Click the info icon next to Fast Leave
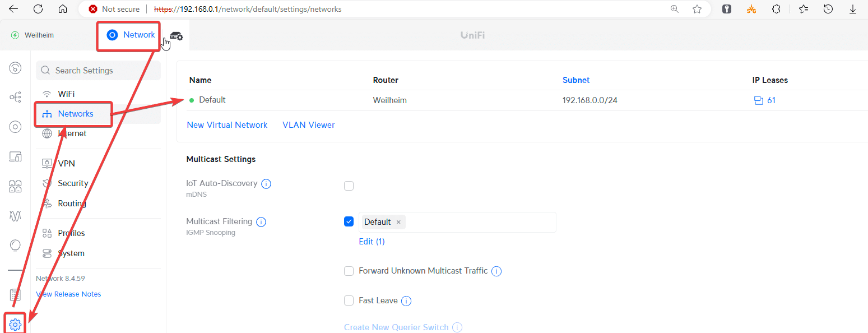This screenshot has height=333, width=868. 406,301
